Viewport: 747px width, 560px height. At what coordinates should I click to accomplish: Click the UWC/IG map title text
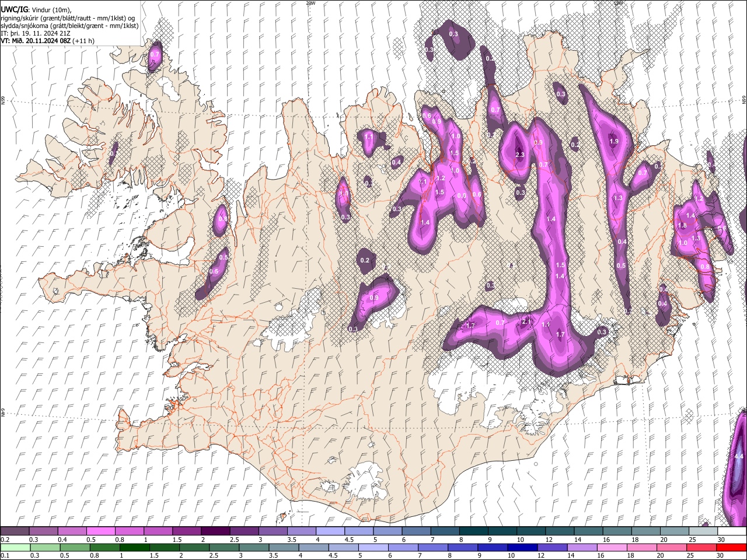[x=36, y=10]
